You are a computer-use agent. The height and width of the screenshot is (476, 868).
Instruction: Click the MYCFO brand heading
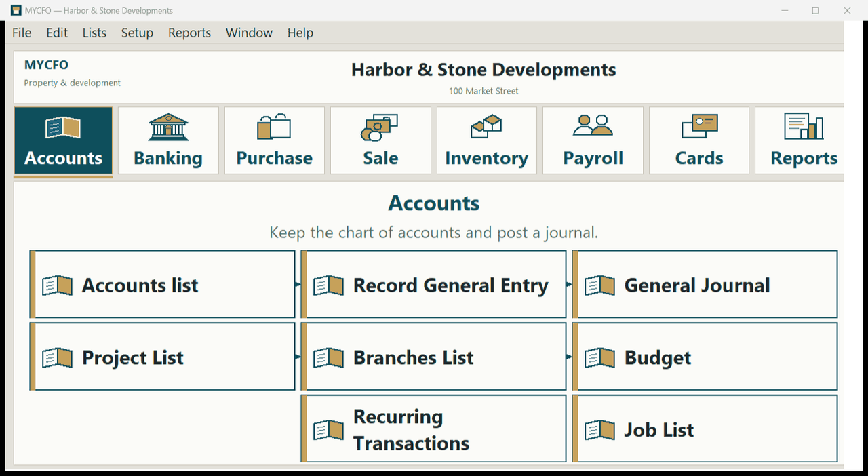(46, 65)
